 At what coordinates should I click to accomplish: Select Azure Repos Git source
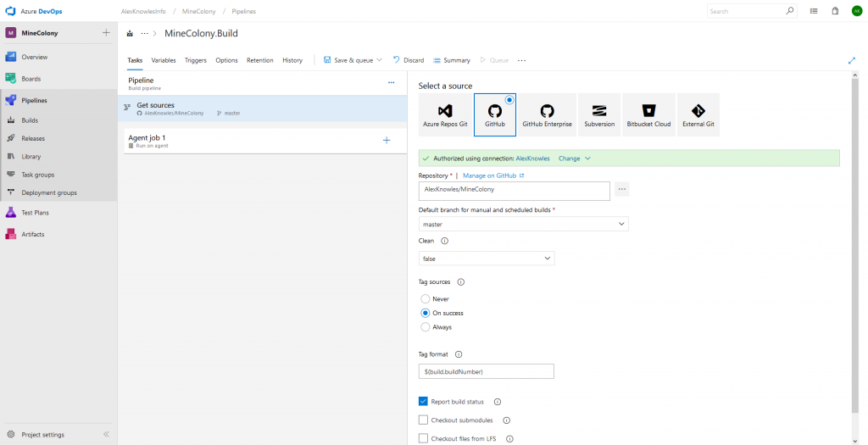(x=445, y=114)
